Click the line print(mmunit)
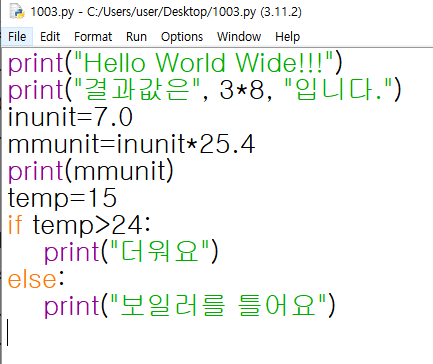Viewport: 433px width, 364px height. tap(91, 171)
